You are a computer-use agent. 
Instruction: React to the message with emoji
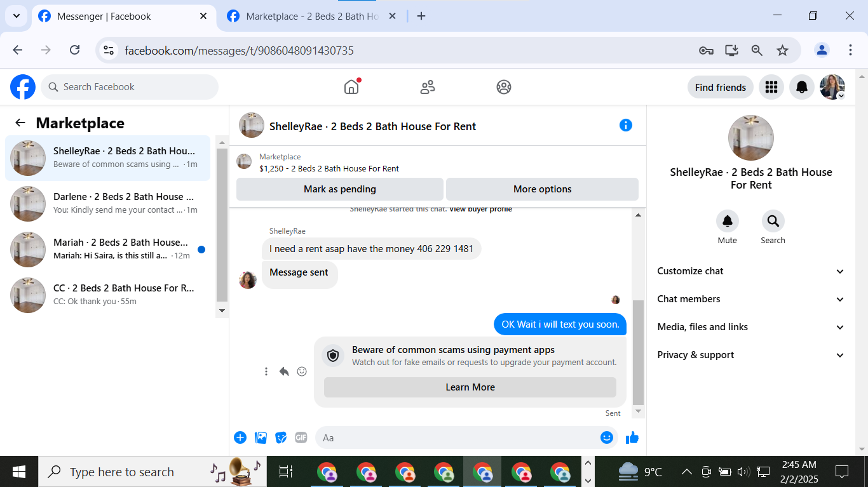point(302,371)
